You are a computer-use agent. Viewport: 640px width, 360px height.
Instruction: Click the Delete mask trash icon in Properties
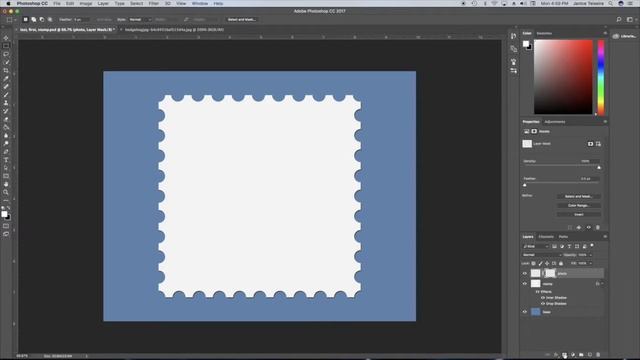click(598, 227)
